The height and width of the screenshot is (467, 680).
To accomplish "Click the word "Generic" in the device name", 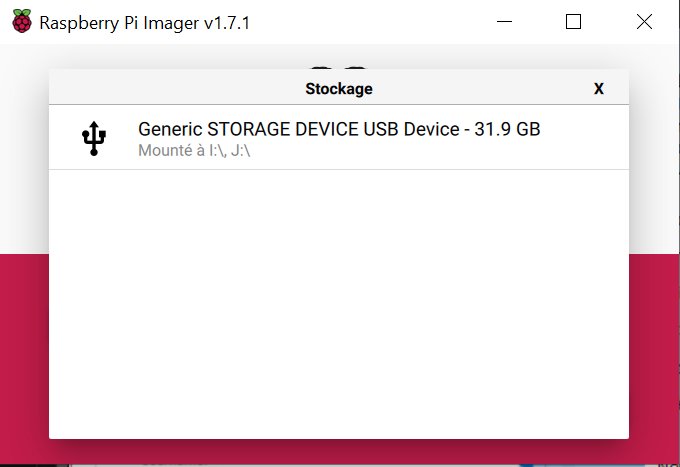I will click(x=170, y=129).
